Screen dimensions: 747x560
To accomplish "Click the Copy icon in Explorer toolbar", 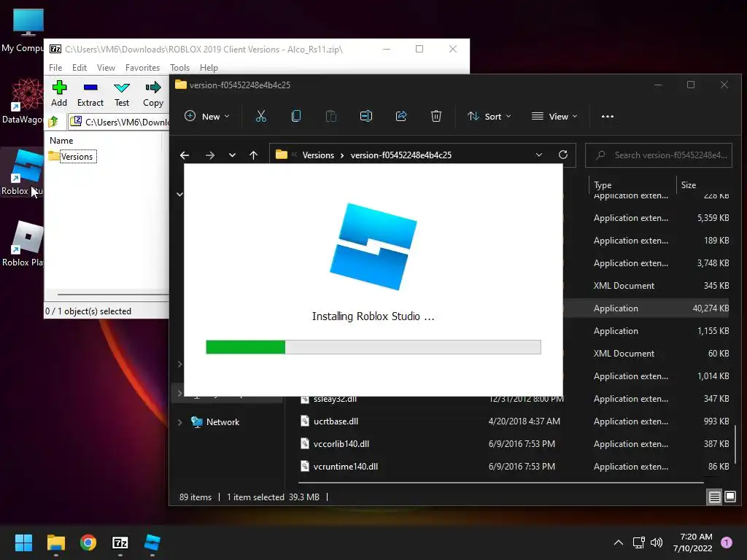I will [x=296, y=116].
